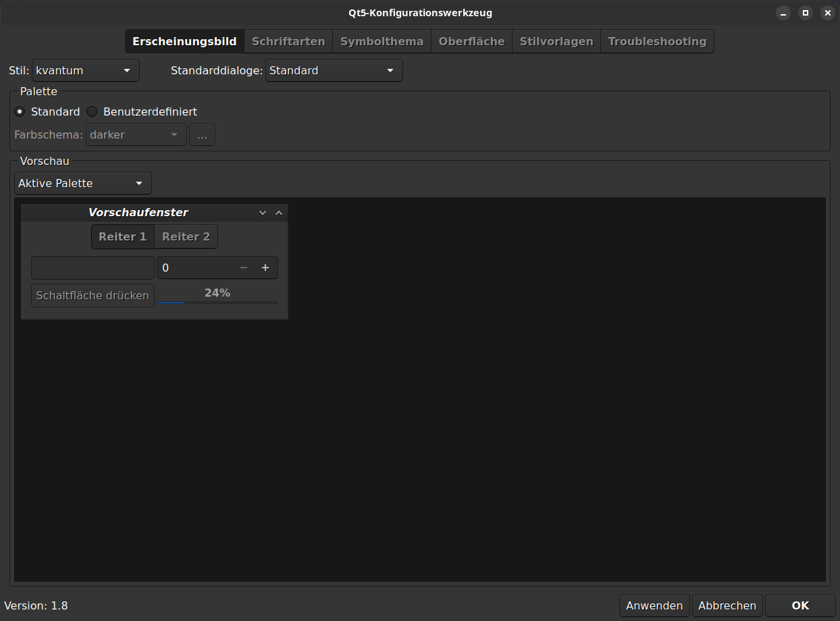This screenshot has height=621, width=840.
Task: Click the Anwenden button
Action: (654, 605)
